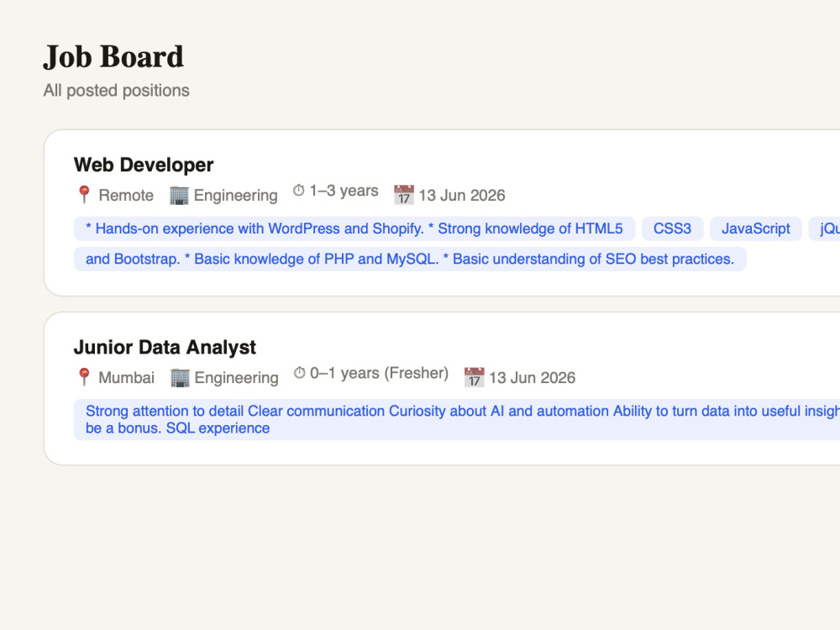Click the building icon in Junior Data Analyst card
This screenshot has width=840, height=630.
point(180,377)
